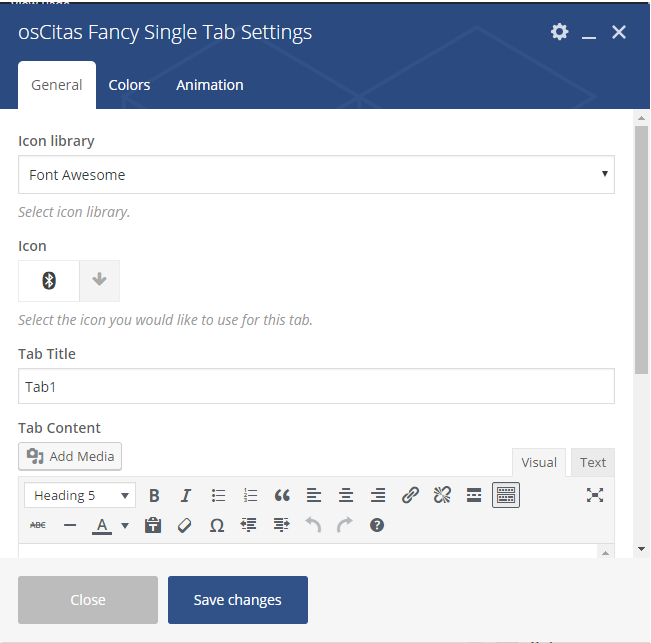651x643 pixels.
Task: Go to the Animation tab
Action: pyautogui.click(x=210, y=85)
